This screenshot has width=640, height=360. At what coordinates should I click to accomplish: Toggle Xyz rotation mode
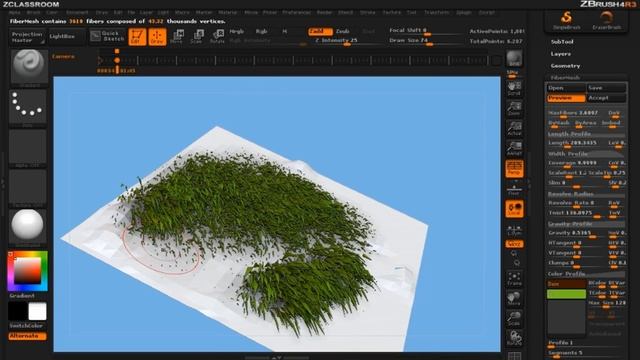click(x=514, y=244)
